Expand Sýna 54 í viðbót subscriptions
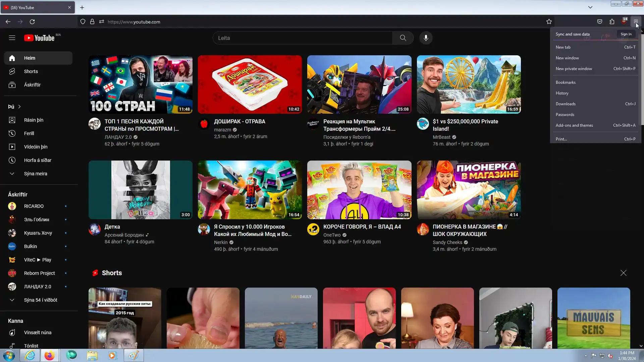This screenshot has height=362, width=644. click(40, 300)
